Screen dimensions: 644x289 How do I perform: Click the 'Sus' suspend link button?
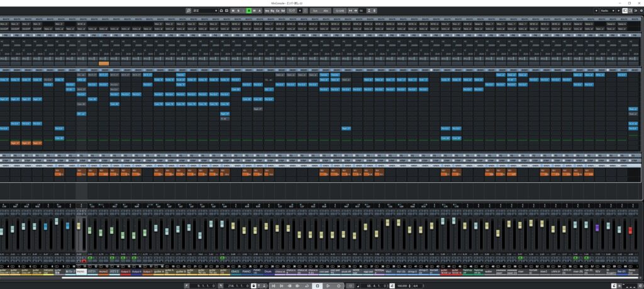coord(315,11)
